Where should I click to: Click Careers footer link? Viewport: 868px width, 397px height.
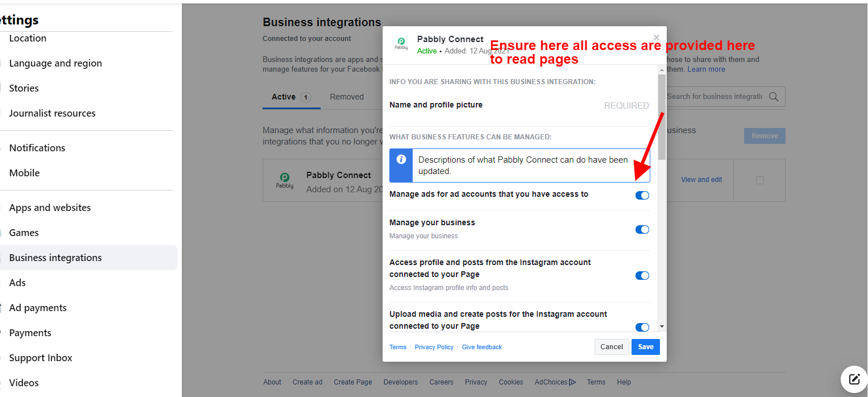(x=442, y=382)
